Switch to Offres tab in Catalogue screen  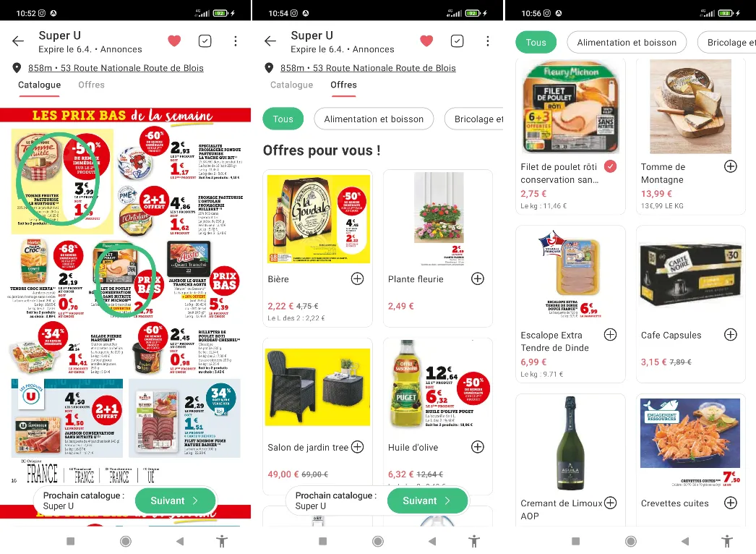[91, 85]
